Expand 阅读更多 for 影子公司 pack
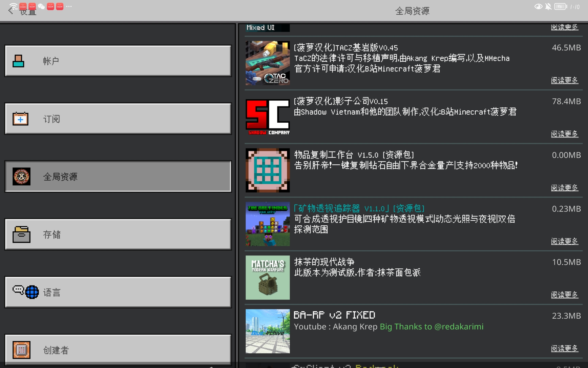Viewport: 588px width, 368px height. [x=564, y=134]
